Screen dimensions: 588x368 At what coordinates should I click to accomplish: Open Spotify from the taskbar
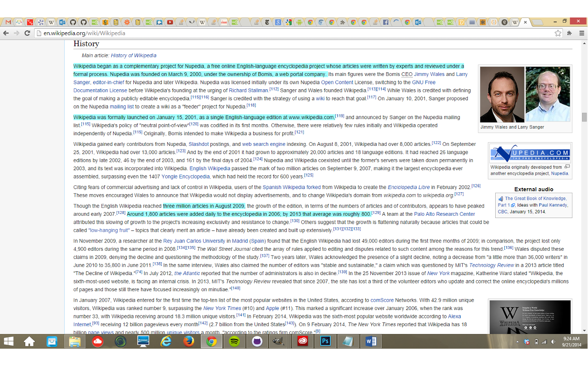point(234,341)
